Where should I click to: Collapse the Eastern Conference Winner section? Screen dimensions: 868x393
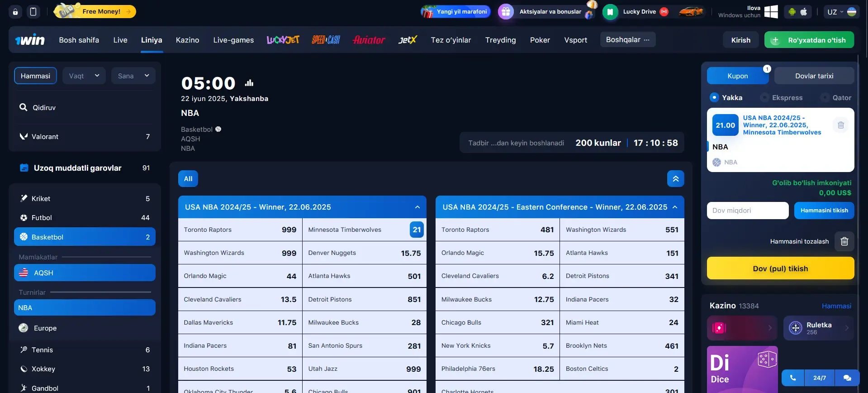tap(675, 207)
